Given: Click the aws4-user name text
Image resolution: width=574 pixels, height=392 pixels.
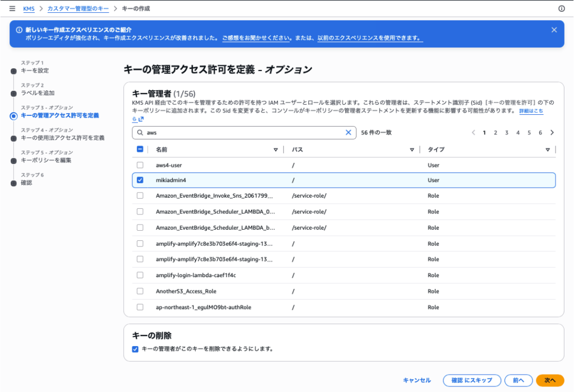Looking at the screenshot, I should (x=169, y=165).
